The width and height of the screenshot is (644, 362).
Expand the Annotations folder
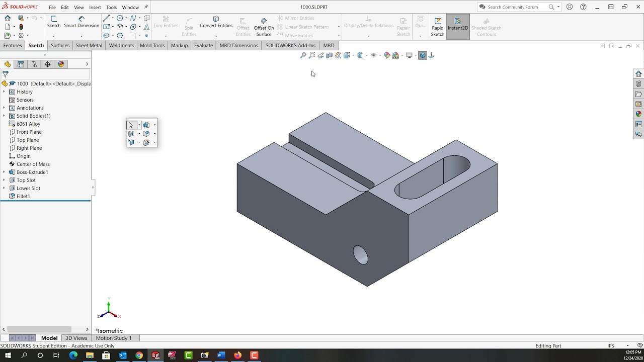(4, 108)
